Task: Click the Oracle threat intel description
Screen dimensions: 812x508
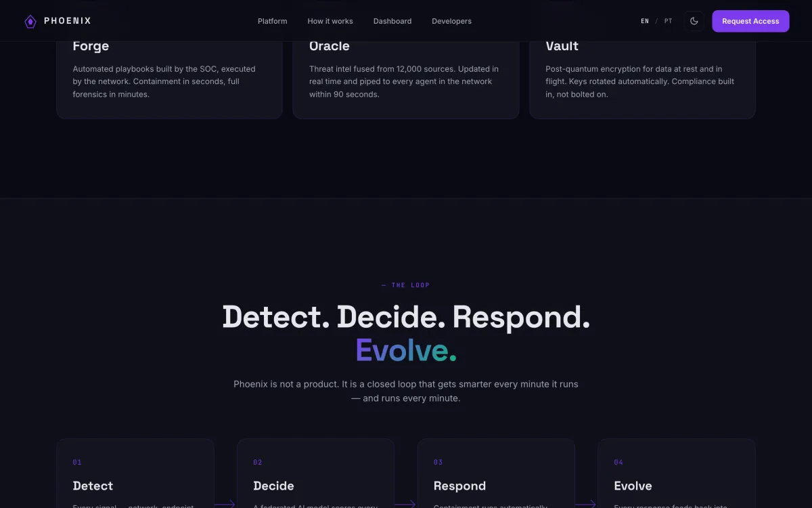Action: click(x=404, y=81)
